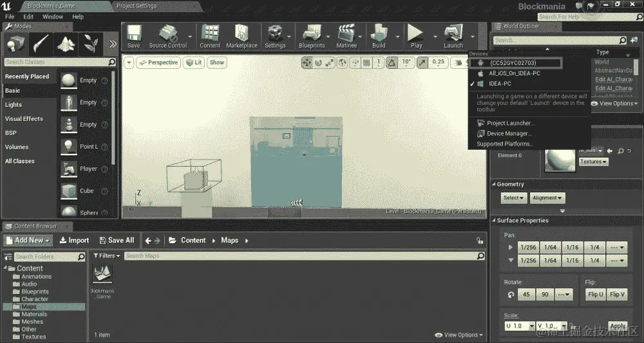
Task: Toggle world coordinate globe icon
Action: [x=342, y=62]
